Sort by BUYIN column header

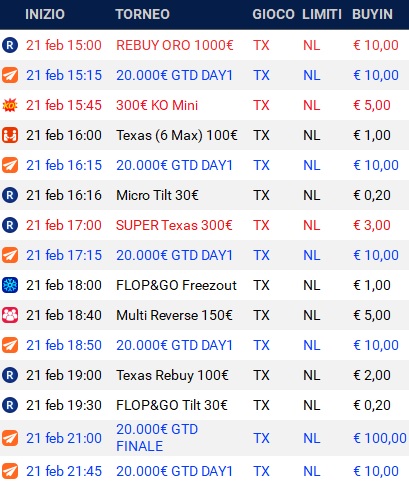(x=372, y=14)
